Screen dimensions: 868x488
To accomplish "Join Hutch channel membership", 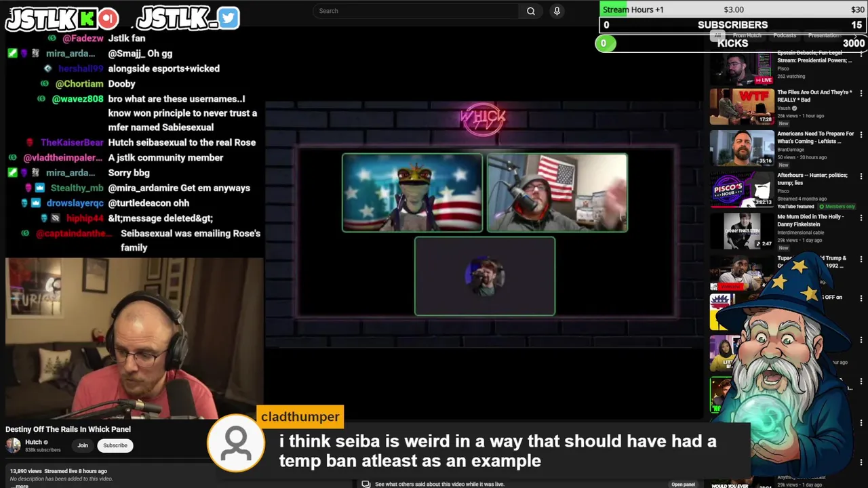I will [83, 445].
